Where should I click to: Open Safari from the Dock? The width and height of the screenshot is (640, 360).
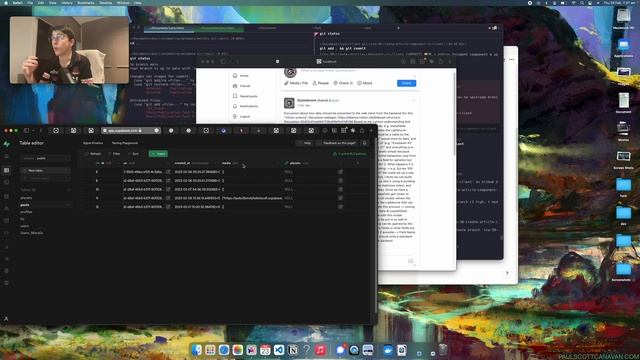click(224, 350)
